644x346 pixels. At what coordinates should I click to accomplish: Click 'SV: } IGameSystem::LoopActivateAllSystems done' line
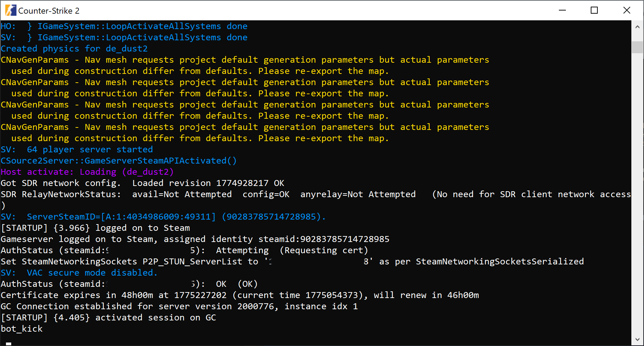(124, 37)
